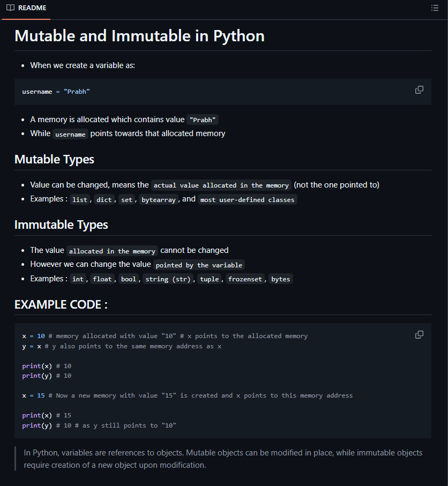Click the 'print(y) # 10 # as y still points' line
The height and width of the screenshot is (486, 448).
pyautogui.click(x=99, y=425)
